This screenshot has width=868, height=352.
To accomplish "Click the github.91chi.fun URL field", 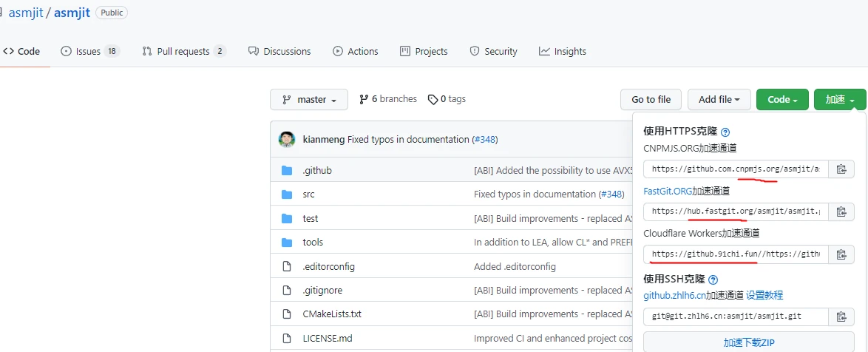I will pyautogui.click(x=736, y=254).
